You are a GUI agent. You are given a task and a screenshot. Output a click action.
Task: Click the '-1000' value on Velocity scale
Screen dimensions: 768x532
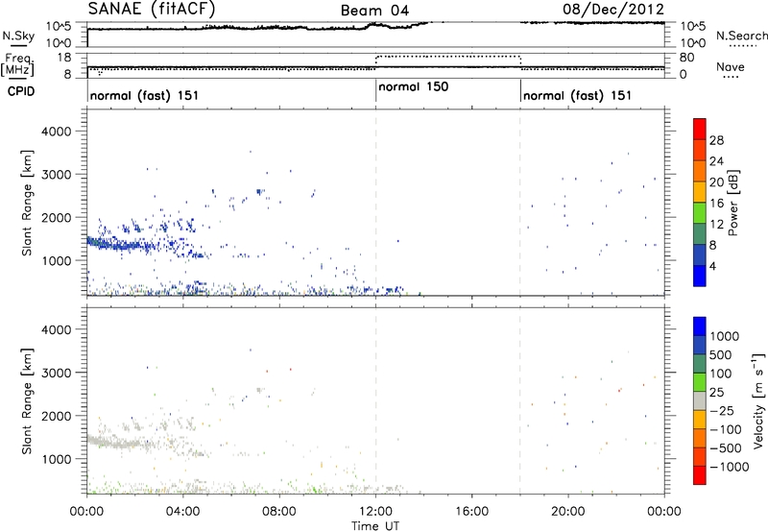(x=729, y=467)
